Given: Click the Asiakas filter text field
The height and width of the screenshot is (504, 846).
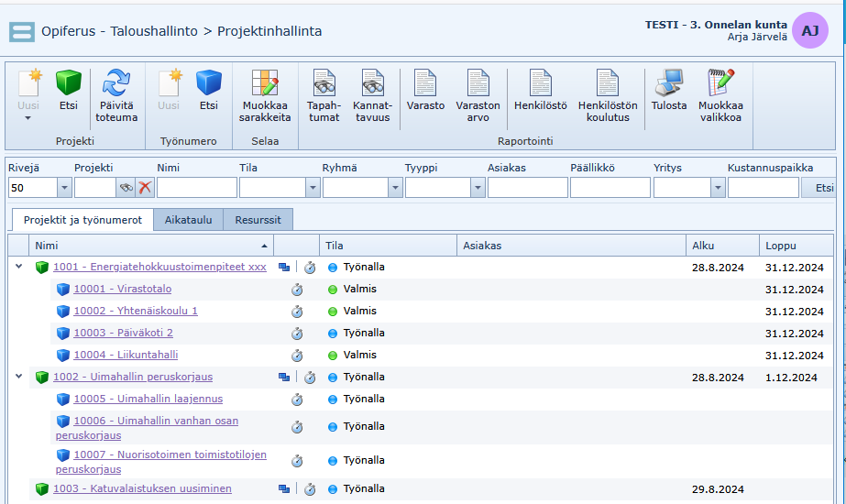Looking at the screenshot, I should pyautogui.click(x=527, y=188).
